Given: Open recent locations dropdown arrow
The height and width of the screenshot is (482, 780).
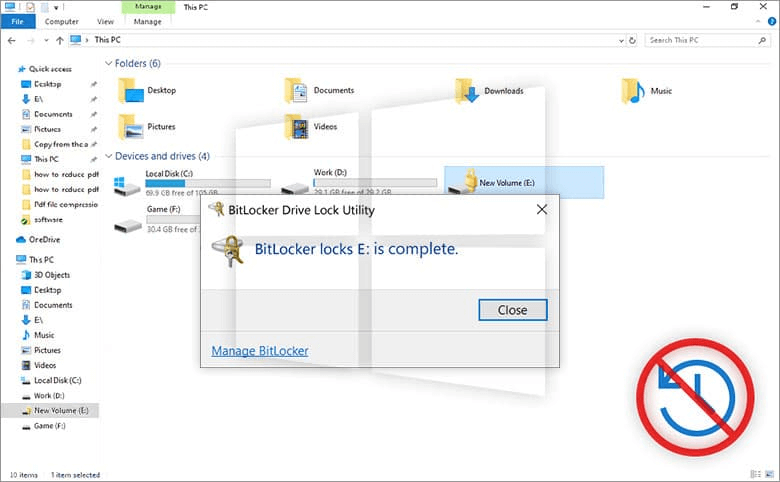Looking at the screenshot, I should [46, 40].
